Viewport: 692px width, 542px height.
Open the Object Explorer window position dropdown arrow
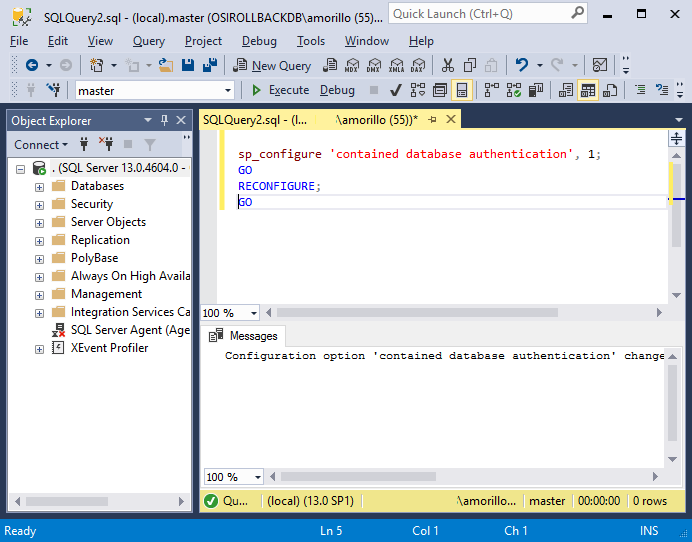pyautogui.click(x=147, y=120)
